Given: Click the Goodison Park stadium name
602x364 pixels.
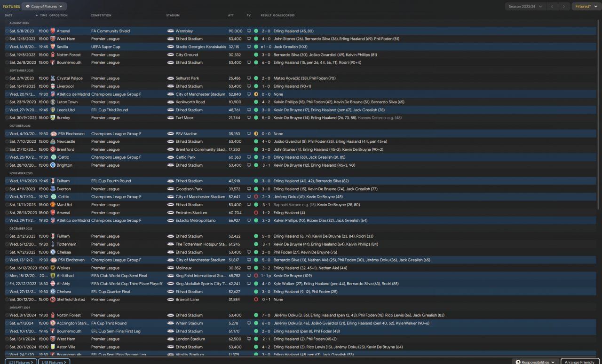Looking at the screenshot, I should pyautogui.click(x=189, y=189).
